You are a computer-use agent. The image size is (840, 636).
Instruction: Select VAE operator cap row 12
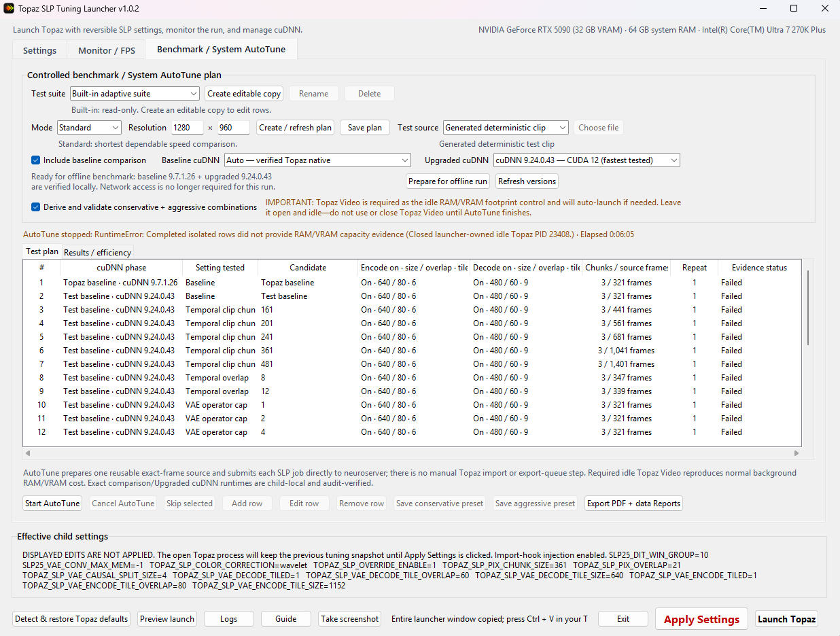[413, 432]
